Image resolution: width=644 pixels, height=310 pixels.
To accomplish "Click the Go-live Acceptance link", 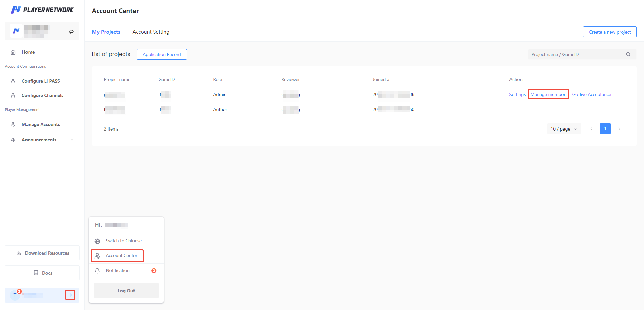I will [591, 94].
